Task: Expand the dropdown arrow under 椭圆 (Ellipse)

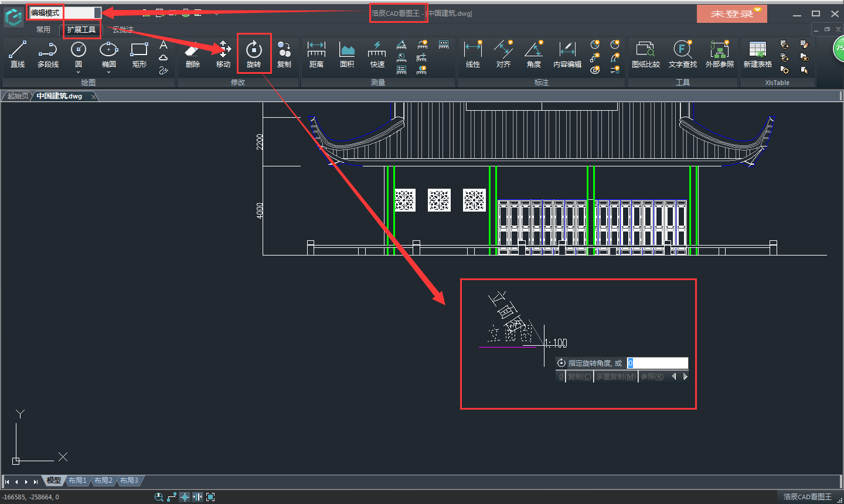Action: click(x=108, y=73)
